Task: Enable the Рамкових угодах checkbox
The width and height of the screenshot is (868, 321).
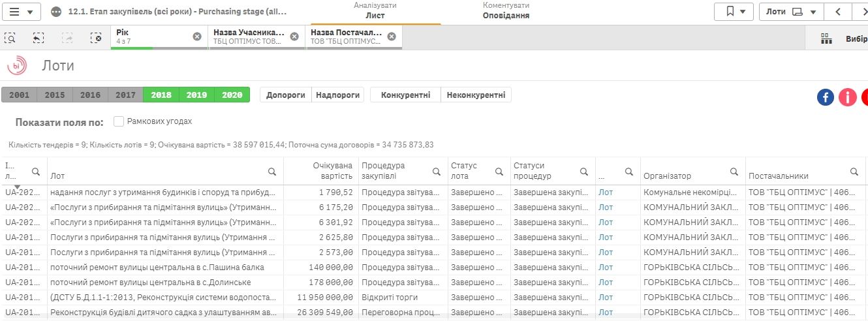Action: 119,121
